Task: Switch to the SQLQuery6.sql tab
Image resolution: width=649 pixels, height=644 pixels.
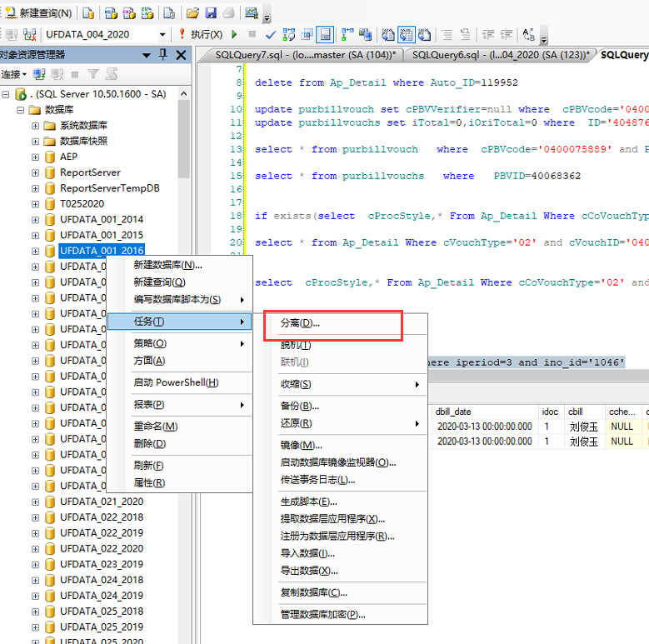Action: pos(501,55)
